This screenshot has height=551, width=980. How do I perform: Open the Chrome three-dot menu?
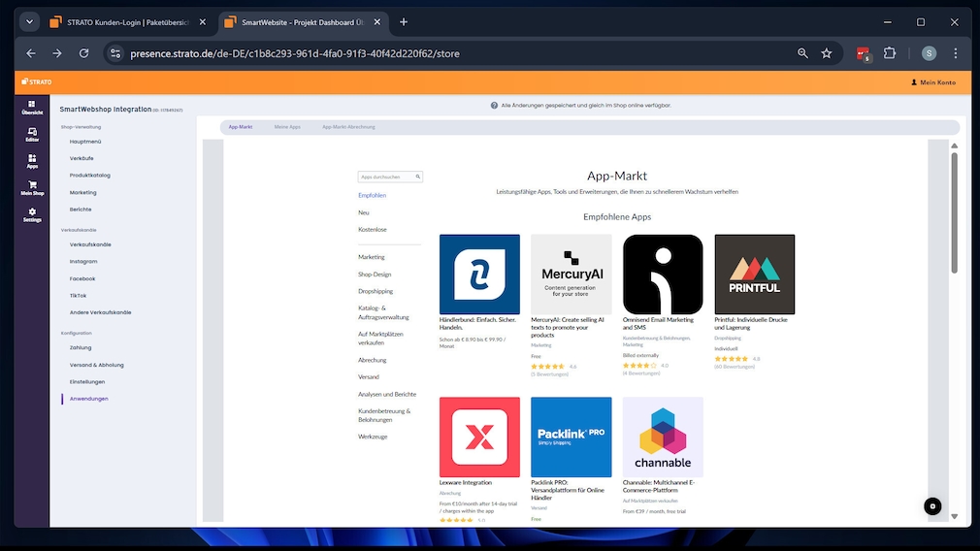pyautogui.click(x=955, y=53)
